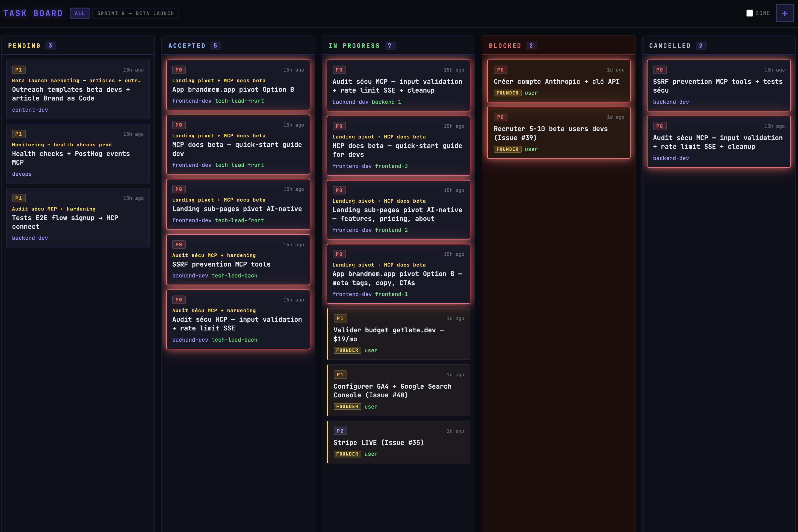Click the plus add task button
Screen dimensions: 798x532
784,13
